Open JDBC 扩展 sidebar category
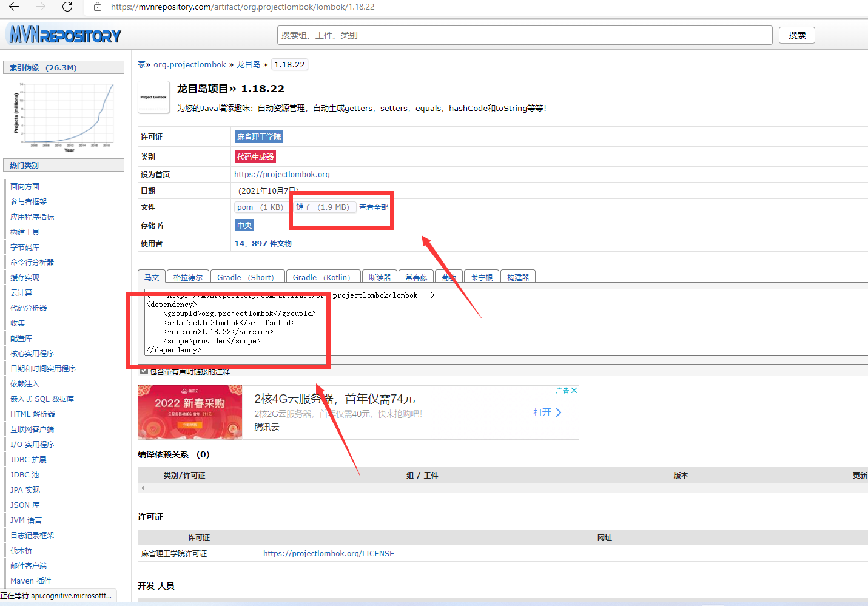The height and width of the screenshot is (606, 868). (29, 459)
